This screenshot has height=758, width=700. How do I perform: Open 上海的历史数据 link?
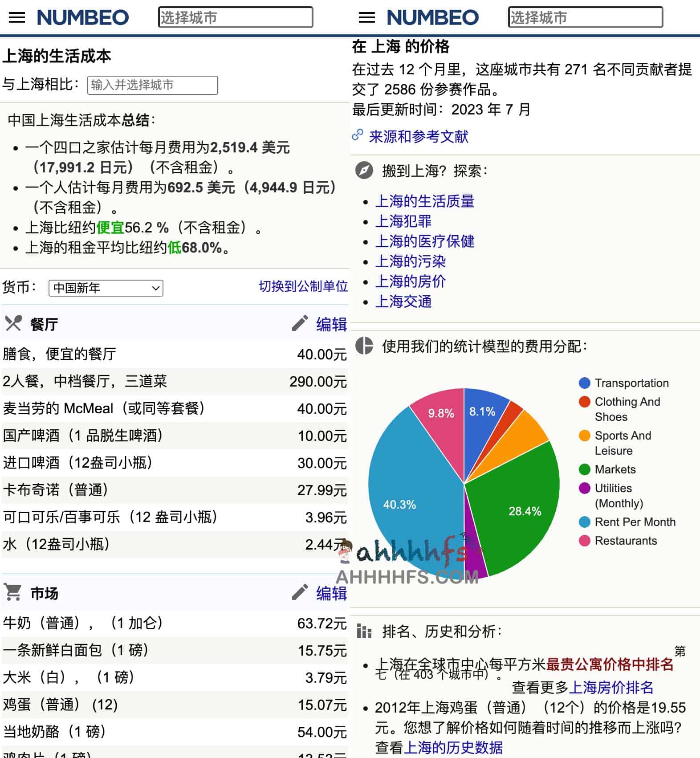(453, 747)
